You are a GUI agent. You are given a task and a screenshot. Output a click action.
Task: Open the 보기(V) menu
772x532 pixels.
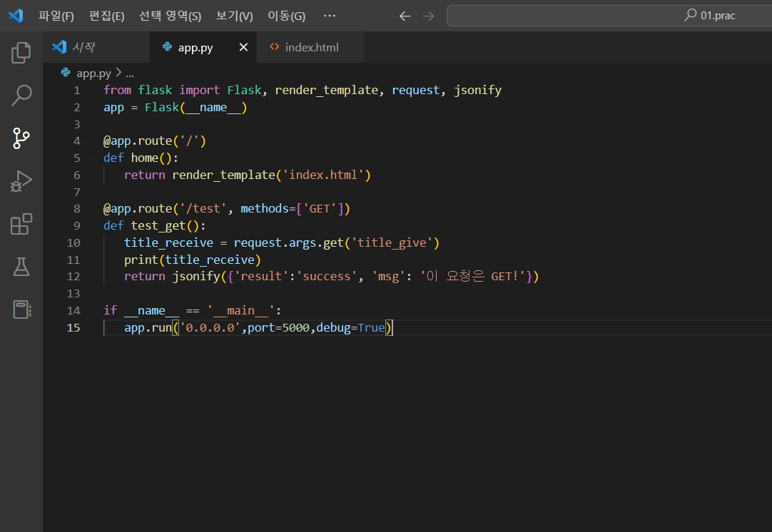[234, 16]
